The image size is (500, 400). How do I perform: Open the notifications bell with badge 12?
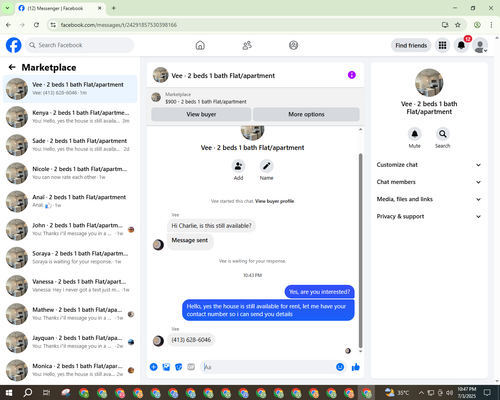click(461, 45)
